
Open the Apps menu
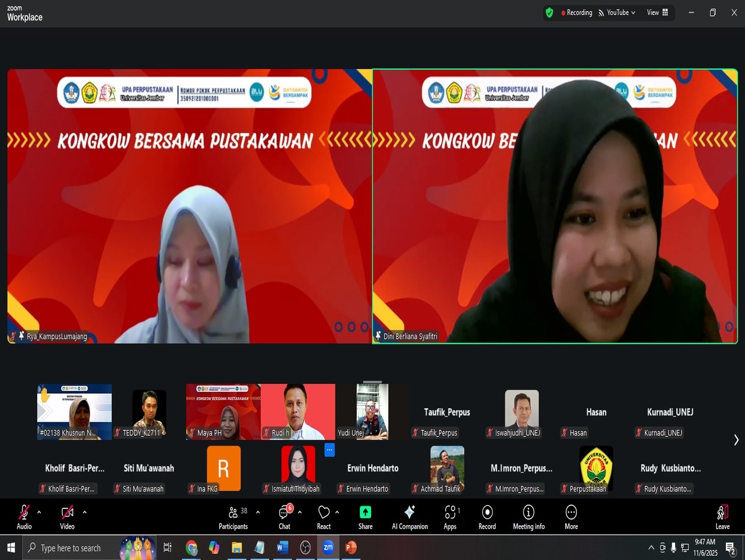[450, 516]
